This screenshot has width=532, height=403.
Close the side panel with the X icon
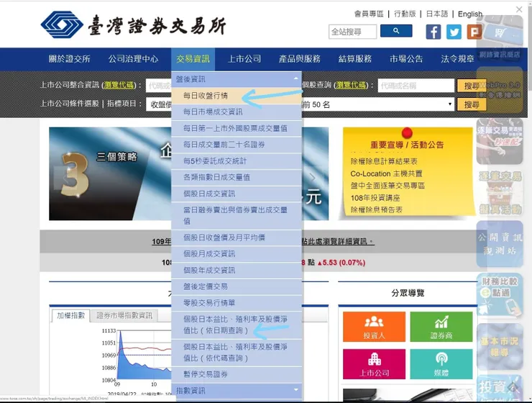pos(519,9)
